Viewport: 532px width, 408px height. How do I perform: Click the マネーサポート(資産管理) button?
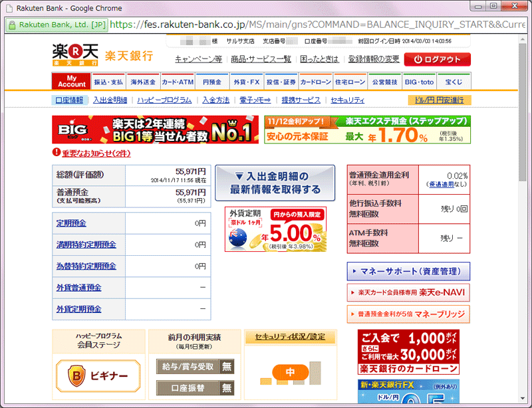[x=408, y=271]
